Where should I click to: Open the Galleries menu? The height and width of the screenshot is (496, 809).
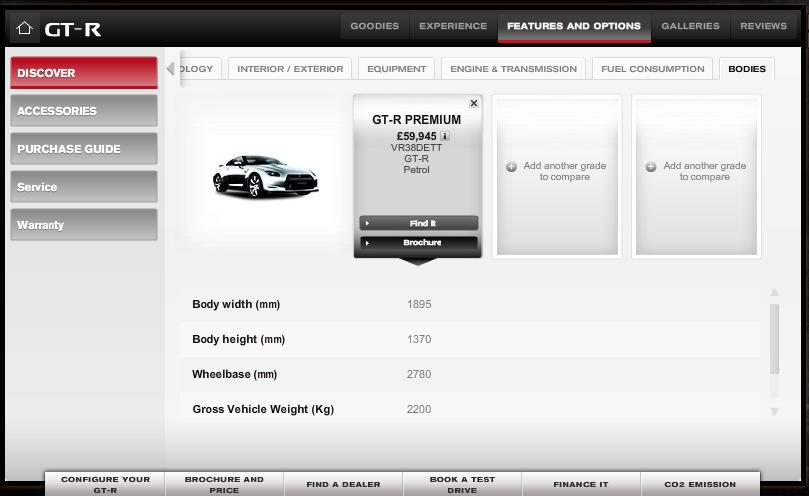(690, 26)
